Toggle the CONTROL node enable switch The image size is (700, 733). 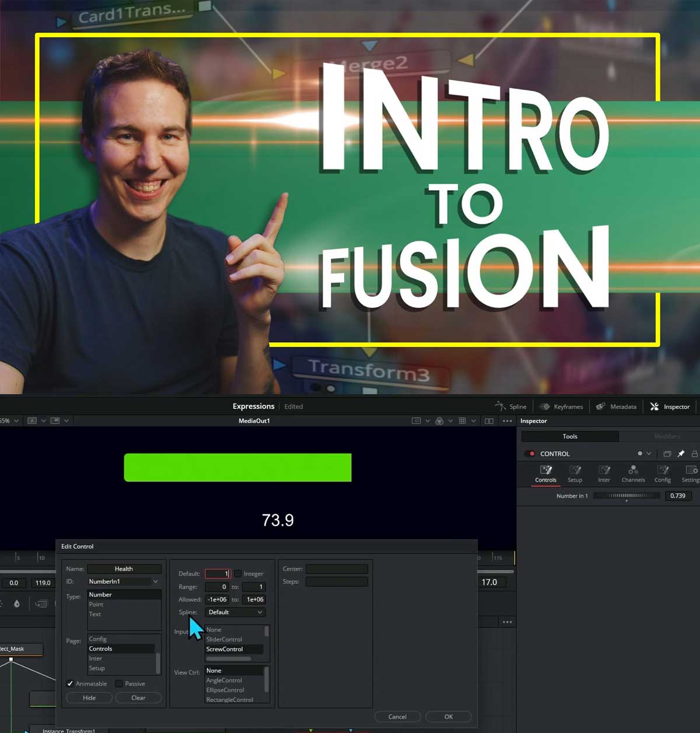(x=530, y=454)
